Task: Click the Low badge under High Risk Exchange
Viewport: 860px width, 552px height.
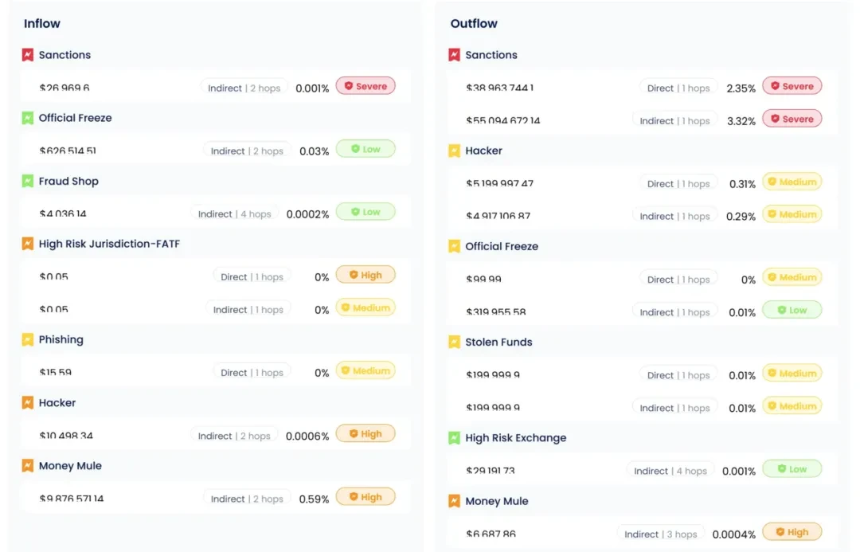Action: (792, 469)
